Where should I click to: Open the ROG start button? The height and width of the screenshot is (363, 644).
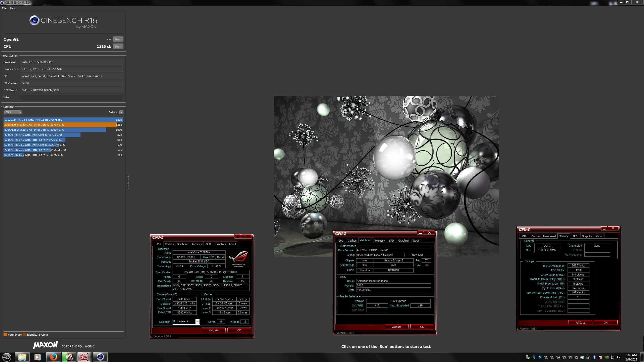[7, 357]
